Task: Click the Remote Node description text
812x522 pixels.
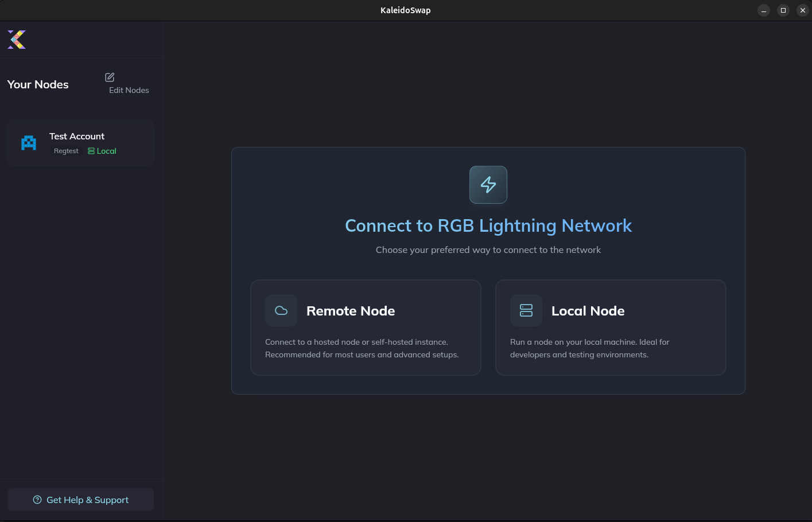Action: click(362, 348)
